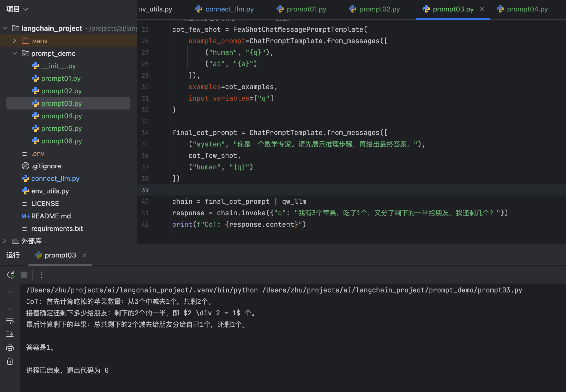This screenshot has height=392, width=566.
Task: Toggle scroll-to-end in run console
Action: 10,334
